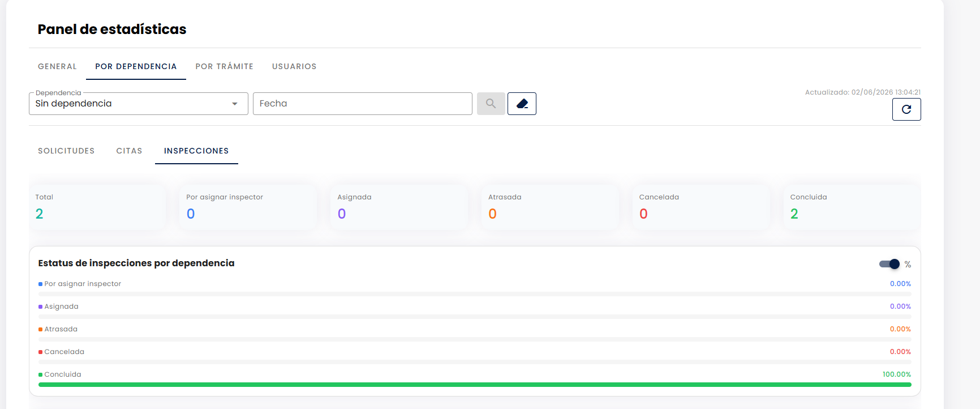The width and height of the screenshot is (980, 409).
Task: Switch to the SOLICITUDES sub-tab
Action: pos(66,151)
